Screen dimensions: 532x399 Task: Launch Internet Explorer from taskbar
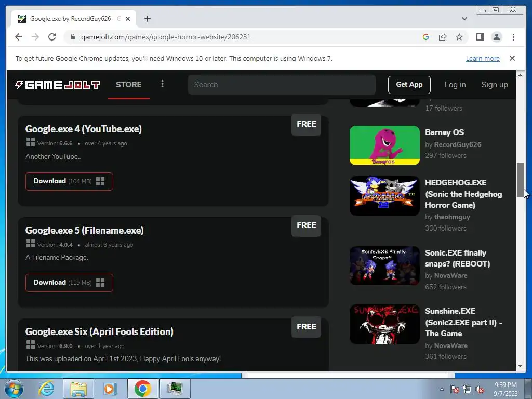coord(46,389)
